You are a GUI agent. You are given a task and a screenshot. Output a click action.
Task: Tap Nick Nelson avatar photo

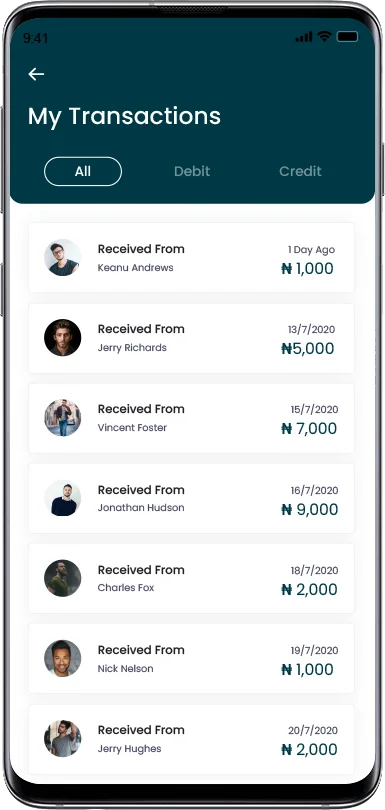coord(63,658)
